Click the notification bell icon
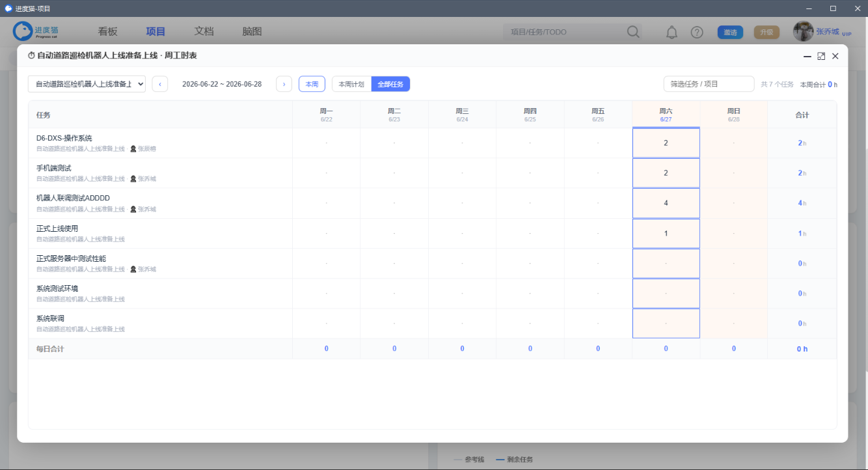This screenshot has width=868, height=470. (x=672, y=32)
